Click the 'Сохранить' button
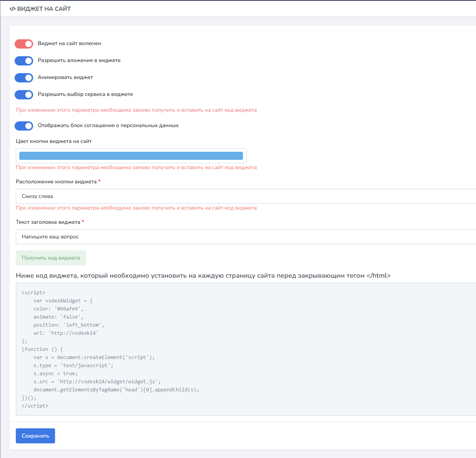 (x=35, y=436)
